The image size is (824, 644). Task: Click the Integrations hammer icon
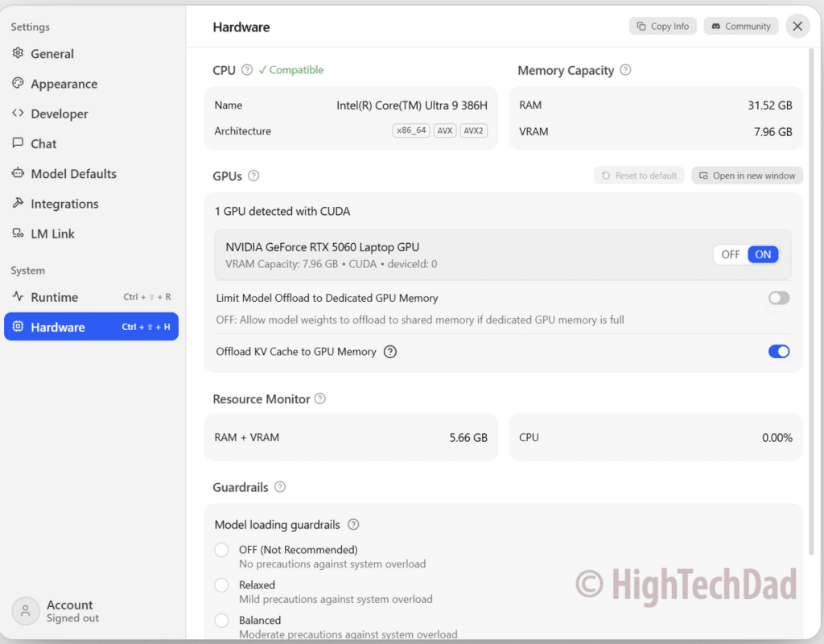click(x=18, y=202)
